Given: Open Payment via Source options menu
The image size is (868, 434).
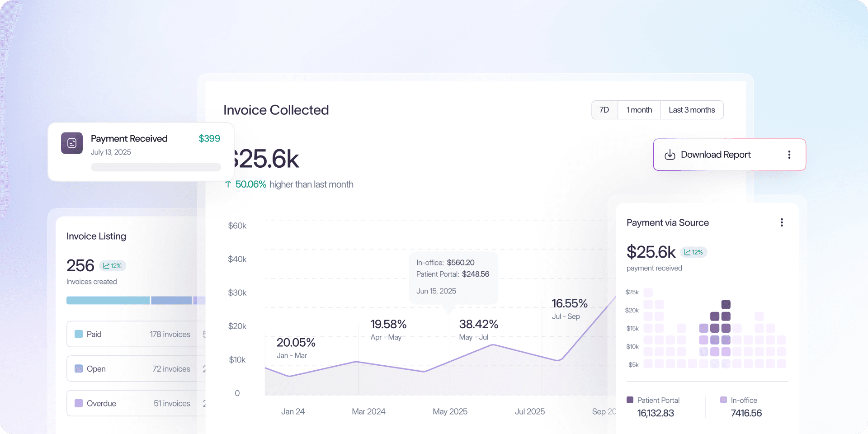Looking at the screenshot, I should (781, 222).
